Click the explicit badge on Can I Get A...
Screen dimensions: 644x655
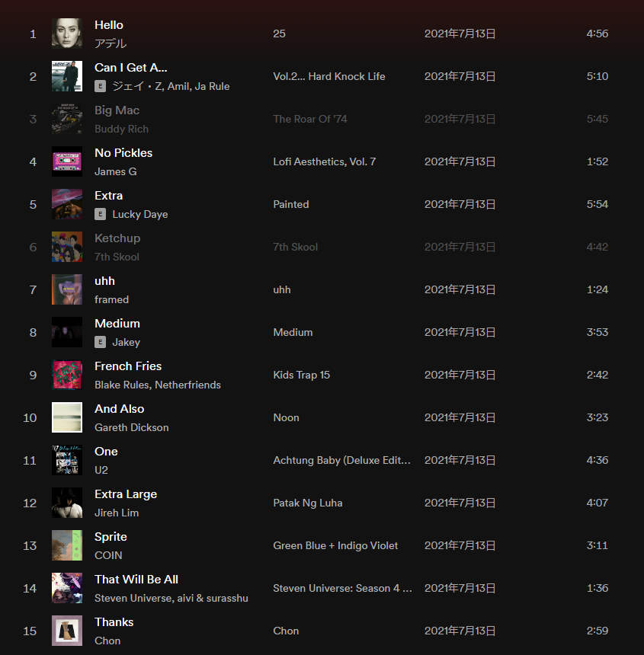point(100,86)
